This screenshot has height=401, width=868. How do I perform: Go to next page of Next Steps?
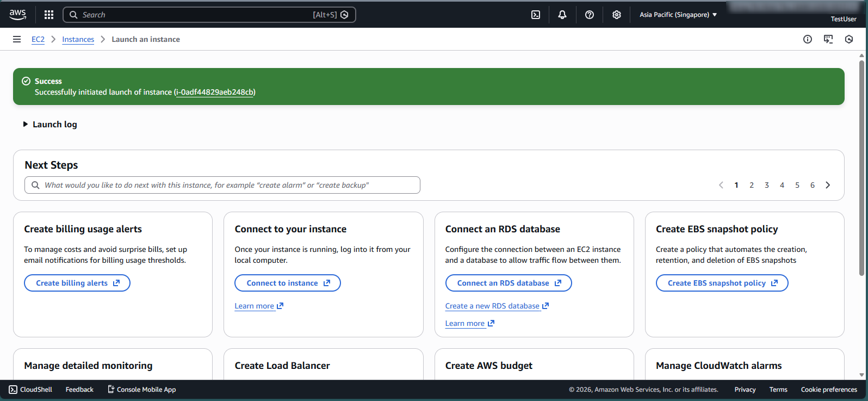(x=828, y=185)
